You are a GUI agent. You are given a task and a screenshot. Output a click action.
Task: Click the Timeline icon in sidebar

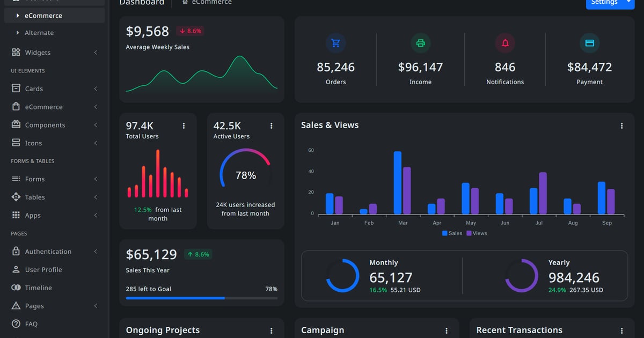(x=16, y=288)
